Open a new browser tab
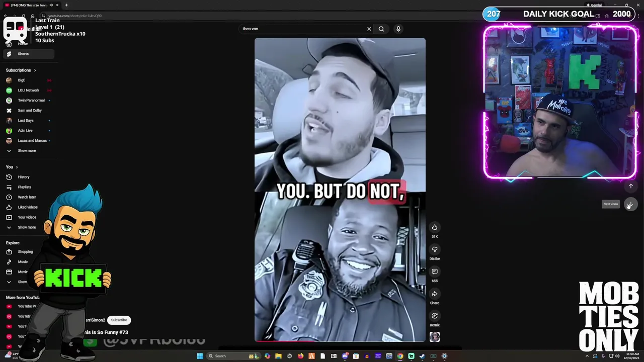Image resolution: width=644 pixels, height=362 pixels. coord(66,5)
